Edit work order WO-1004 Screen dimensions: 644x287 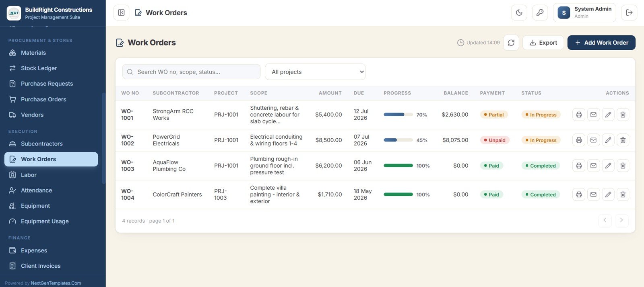(x=608, y=195)
